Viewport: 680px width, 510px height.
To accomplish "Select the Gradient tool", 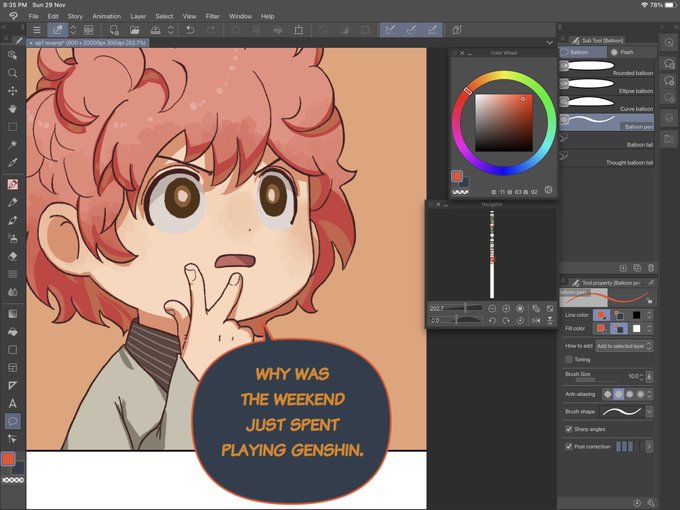I will pos(13,314).
